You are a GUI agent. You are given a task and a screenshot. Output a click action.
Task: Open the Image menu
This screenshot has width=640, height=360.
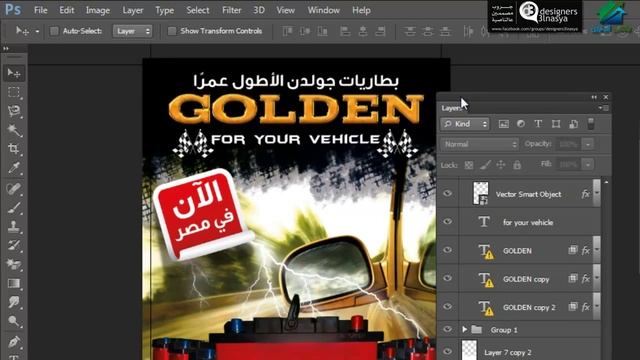coord(98,10)
